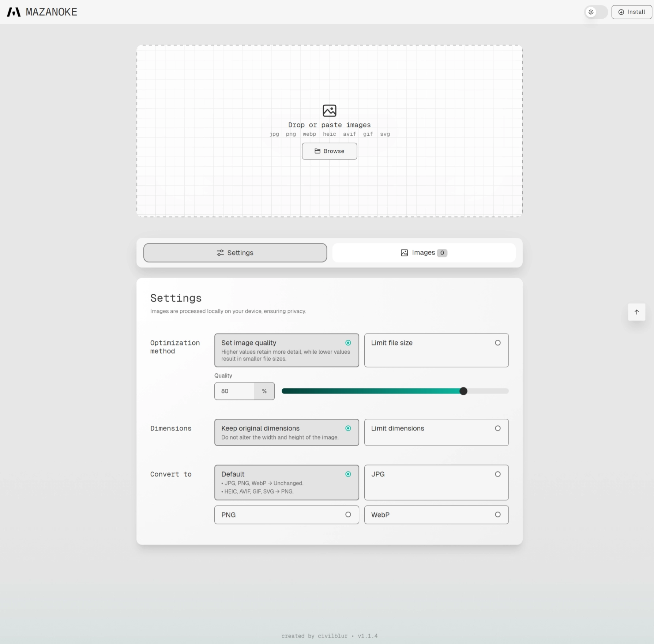Click the version v1.1.4 text
The image size is (654, 644).
[x=368, y=636]
